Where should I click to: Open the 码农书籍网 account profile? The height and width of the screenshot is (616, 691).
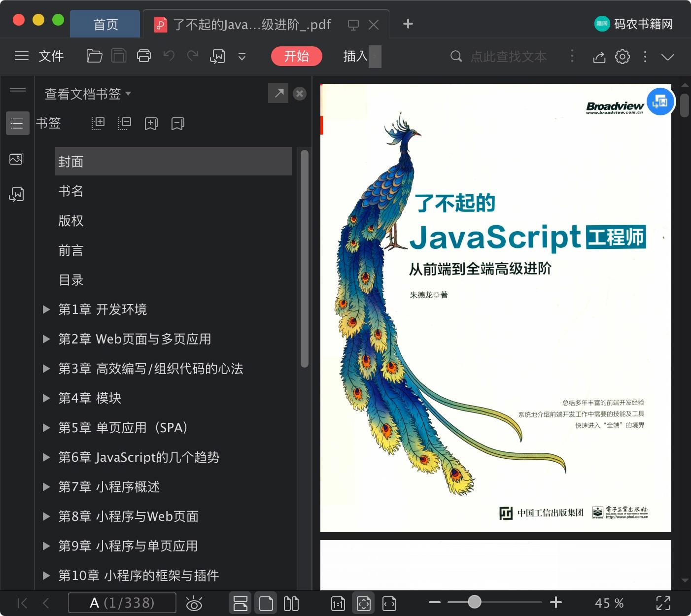[633, 24]
